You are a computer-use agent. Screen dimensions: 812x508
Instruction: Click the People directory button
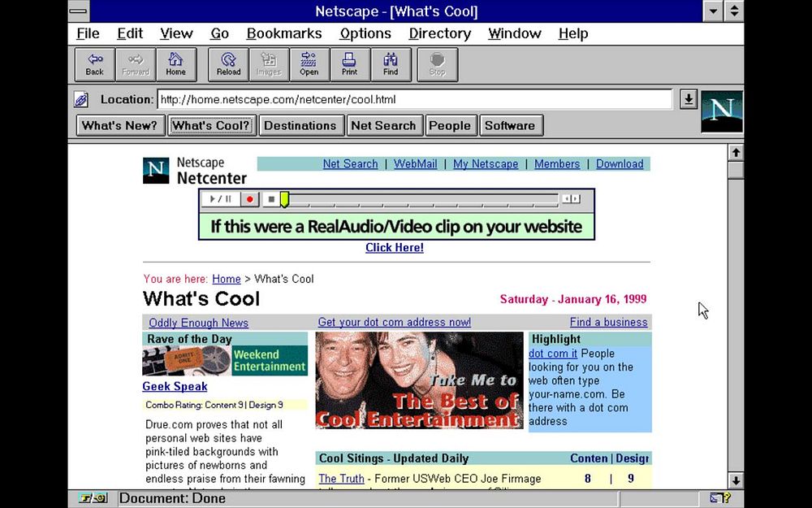tap(450, 125)
